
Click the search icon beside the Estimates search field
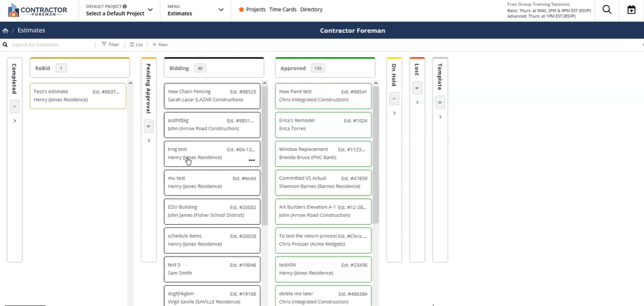tap(5, 44)
